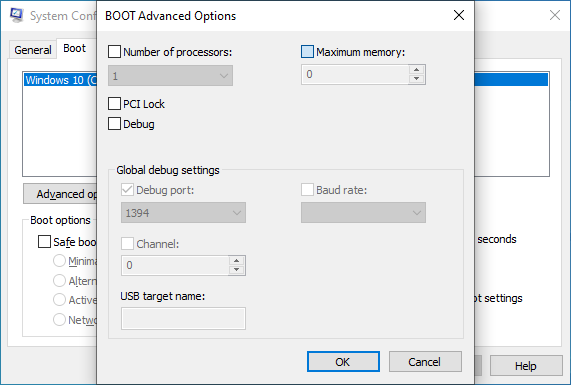This screenshot has width=571, height=385.
Task: Check the PCI Lock option
Action: pos(114,103)
